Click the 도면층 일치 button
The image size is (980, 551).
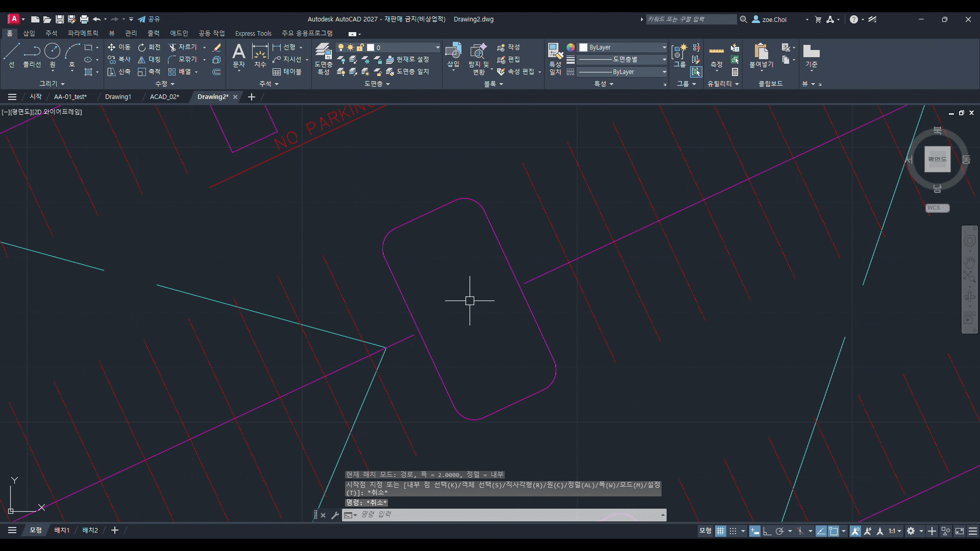tap(407, 72)
